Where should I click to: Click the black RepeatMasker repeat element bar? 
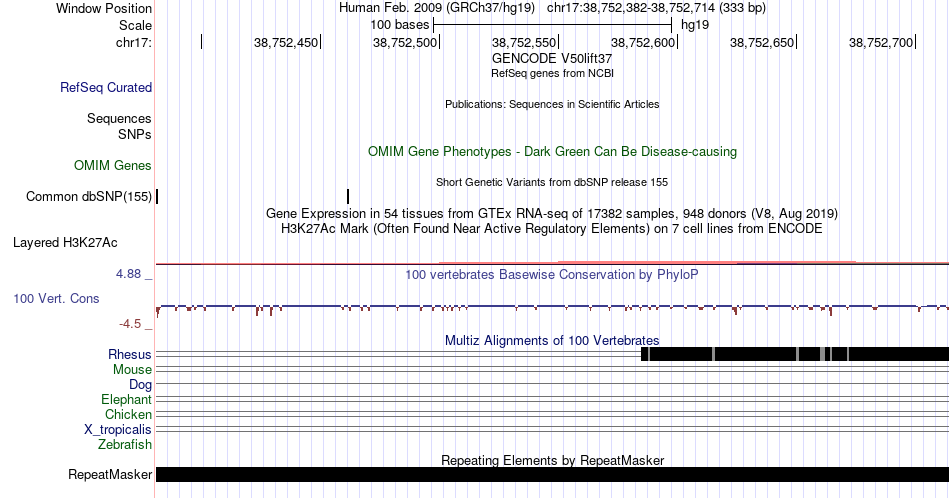click(x=552, y=474)
